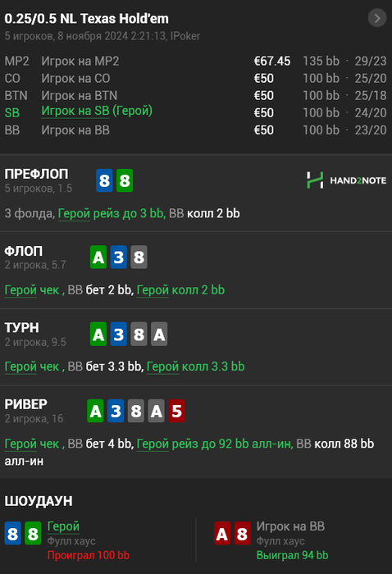Viewport: 392px width, 574px height.
Task: Select the green Ace card on the flop
Action: point(98,257)
